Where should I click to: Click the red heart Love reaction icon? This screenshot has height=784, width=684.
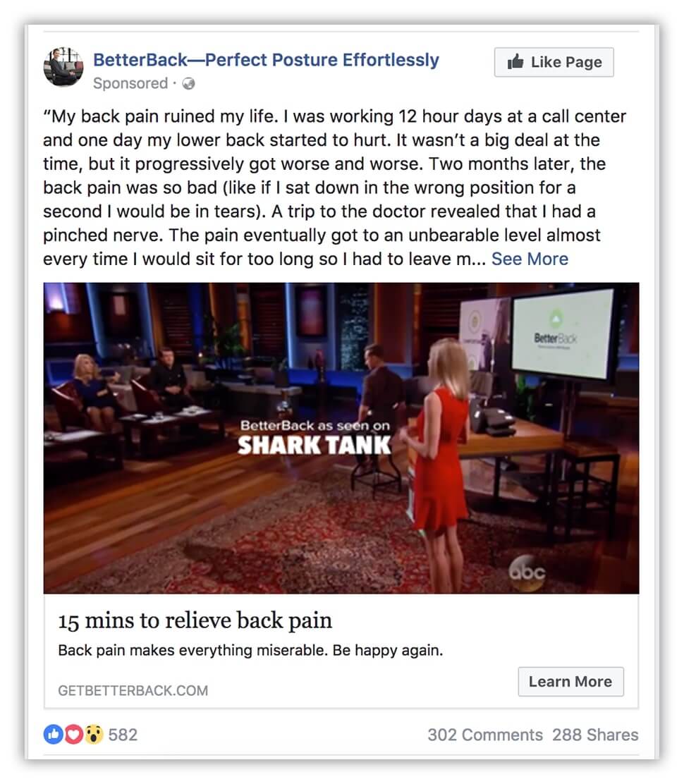pyautogui.click(x=73, y=734)
